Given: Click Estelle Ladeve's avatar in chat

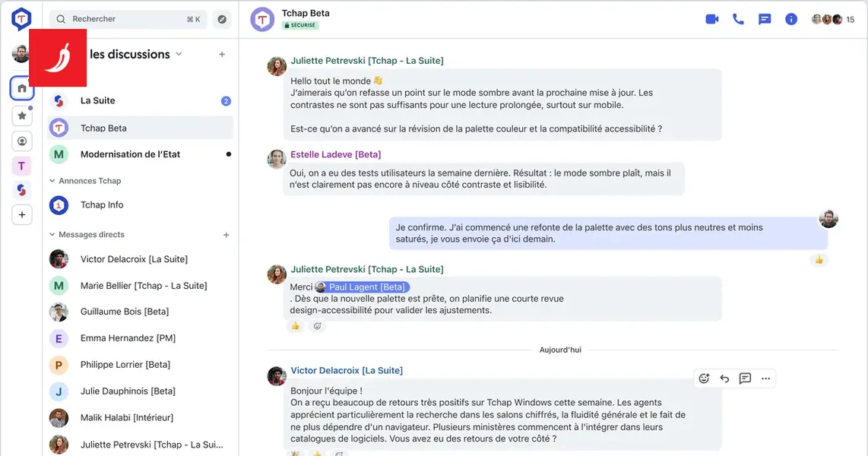Looking at the screenshot, I should click(x=277, y=160).
